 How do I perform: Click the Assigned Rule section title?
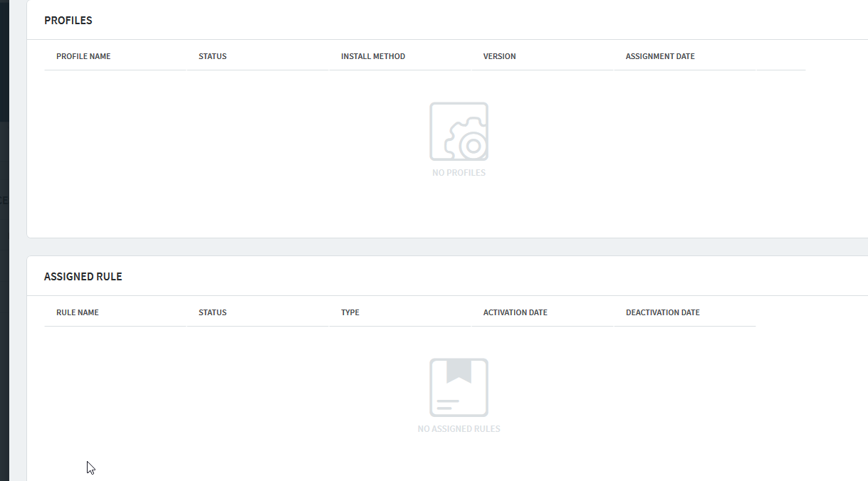(83, 277)
